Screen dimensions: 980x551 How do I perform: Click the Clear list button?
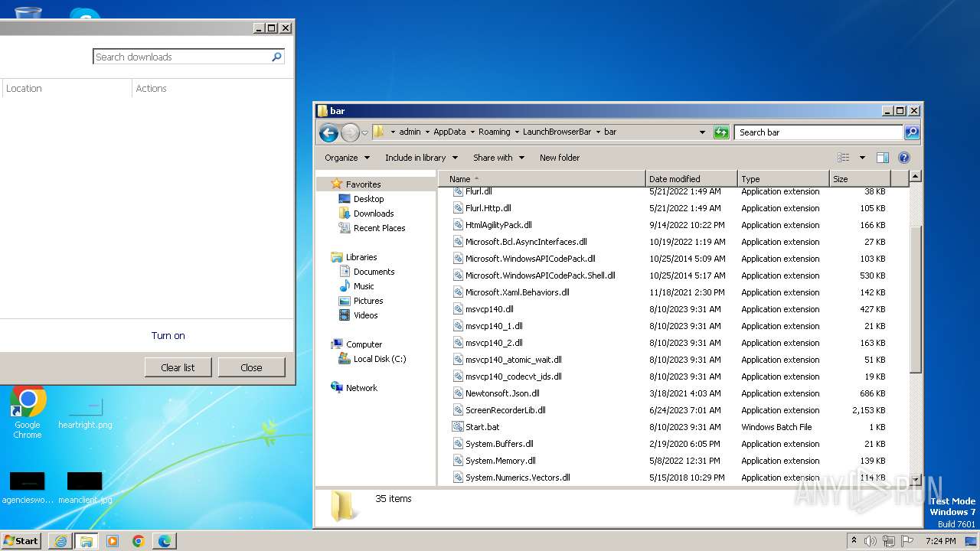pos(178,367)
